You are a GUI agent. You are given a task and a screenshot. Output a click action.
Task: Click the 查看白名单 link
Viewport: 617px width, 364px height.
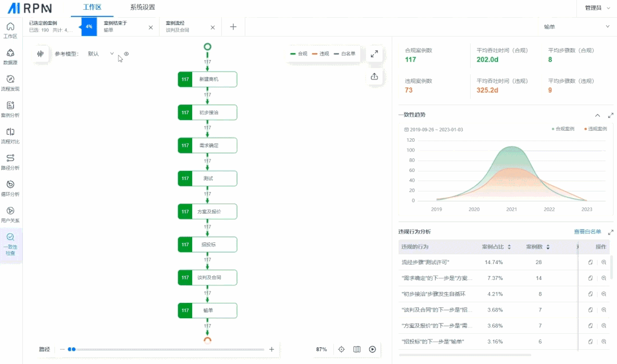click(x=587, y=231)
